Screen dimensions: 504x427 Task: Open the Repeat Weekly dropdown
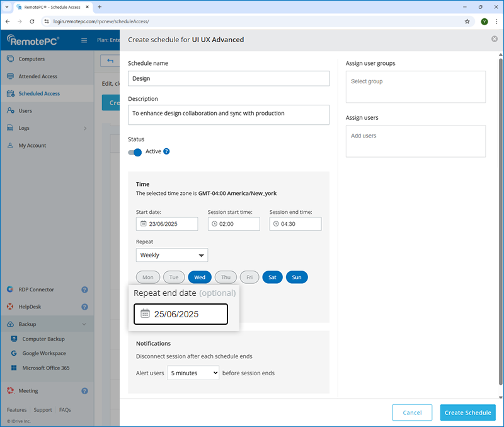(172, 255)
